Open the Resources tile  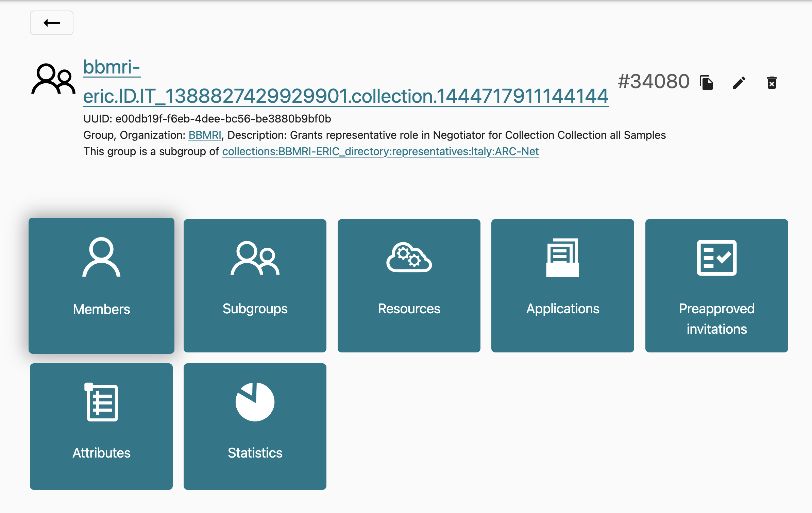[x=409, y=286]
